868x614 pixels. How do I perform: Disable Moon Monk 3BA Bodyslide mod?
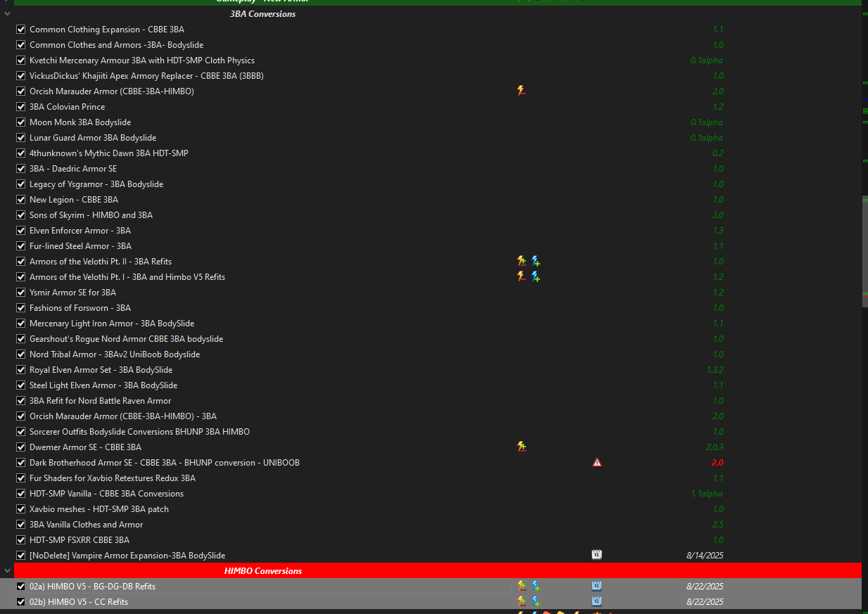point(21,122)
